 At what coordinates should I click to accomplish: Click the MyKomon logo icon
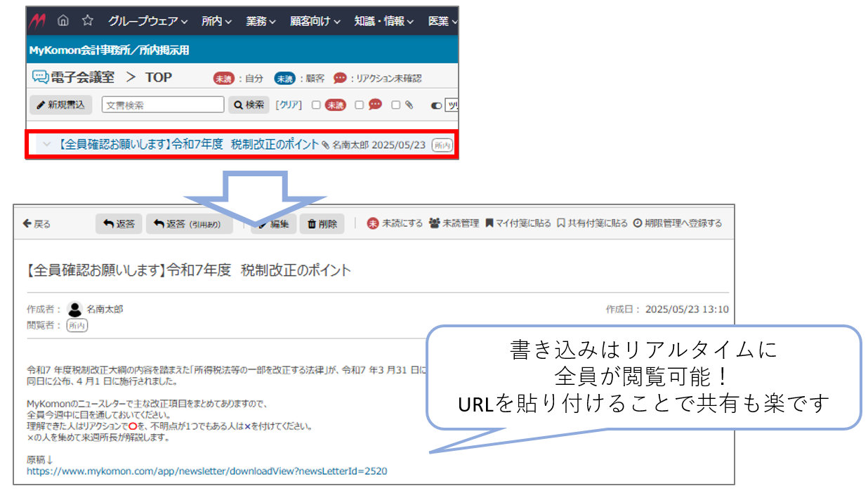37,21
